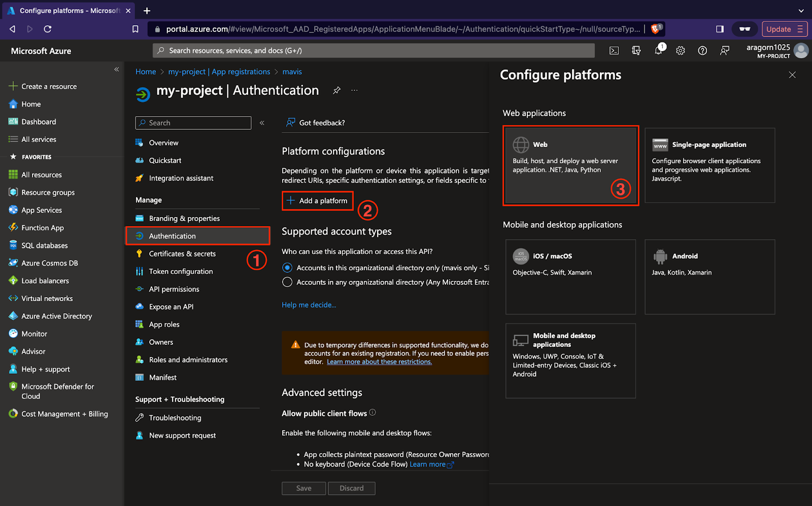Open Help me decide link
Viewport: 812px width, 506px height.
(x=309, y=305)
